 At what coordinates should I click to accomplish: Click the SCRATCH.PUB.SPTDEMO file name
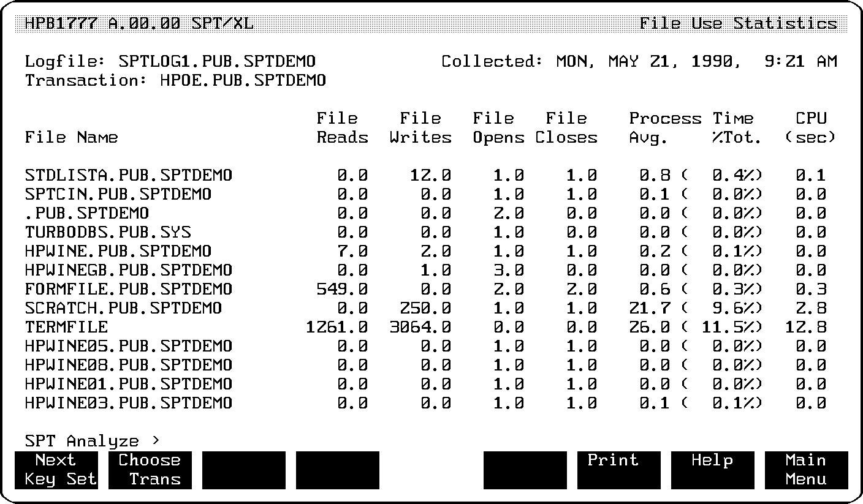tap(123, 308)
